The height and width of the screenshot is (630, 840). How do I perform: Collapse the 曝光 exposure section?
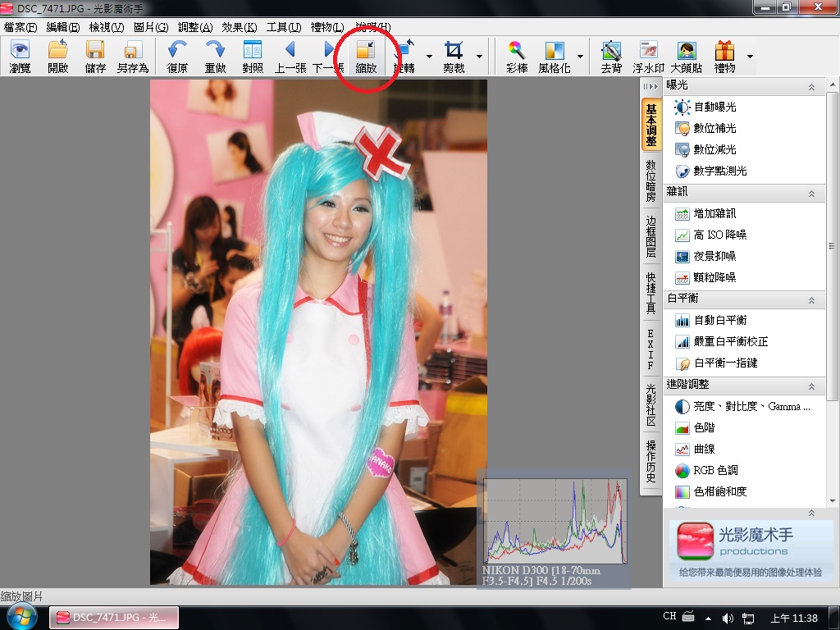pyautogui.click(x=811, y=86)
